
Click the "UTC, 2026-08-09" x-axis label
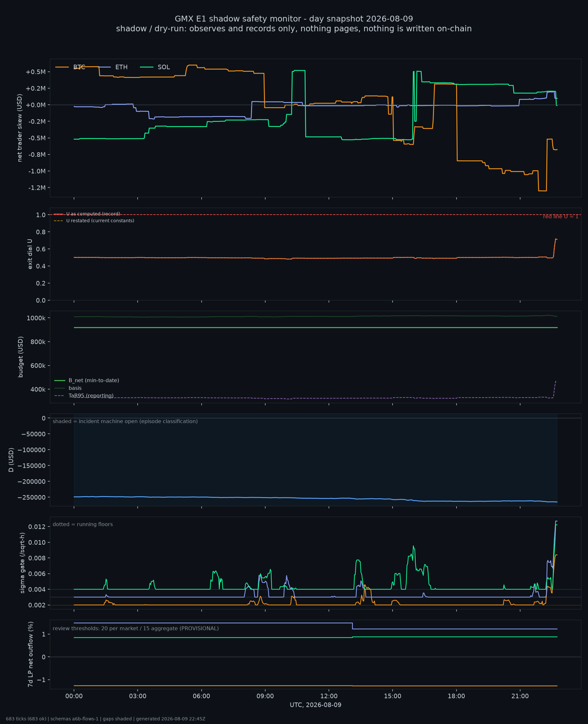[316, 705]
